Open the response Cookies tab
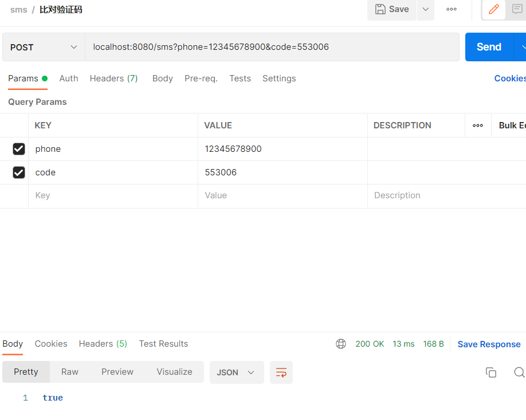Screen dimensions: 526x420 tap(51, 344)
